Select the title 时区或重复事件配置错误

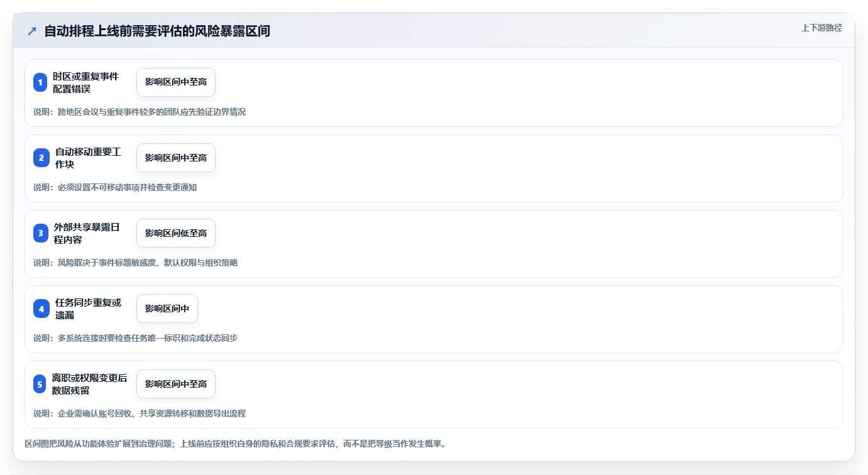[x=85, y=82]
